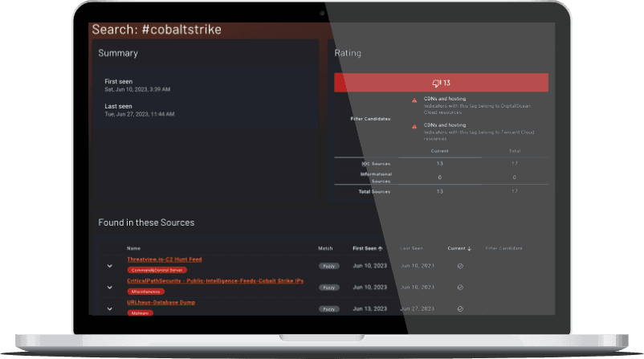Click the 'Tue, Jun 27, 2023, 11:44 AM' last seen value

pos(139,114)
